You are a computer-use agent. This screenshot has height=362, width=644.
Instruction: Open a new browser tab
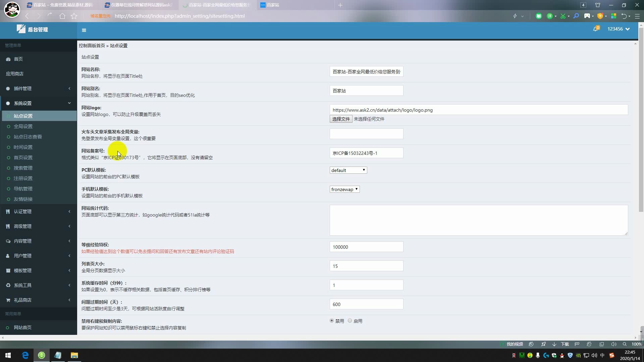tap(340, 5)
